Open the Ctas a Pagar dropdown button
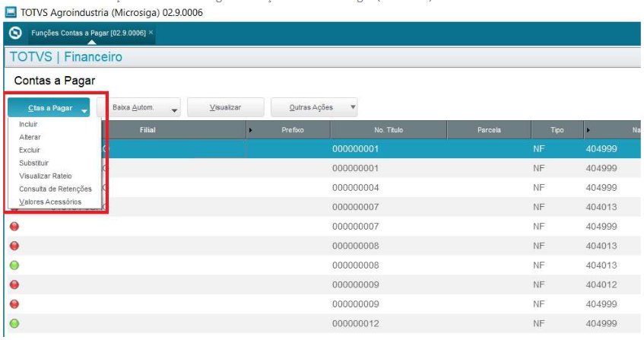Image resolution: width=644 pixels, height=340 pixels. point(49,107)
